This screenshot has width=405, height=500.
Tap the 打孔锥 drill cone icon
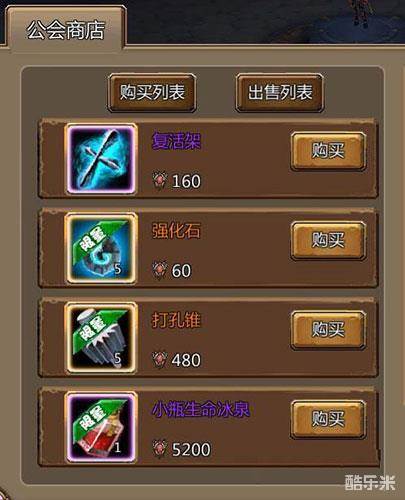click(101, 338)
